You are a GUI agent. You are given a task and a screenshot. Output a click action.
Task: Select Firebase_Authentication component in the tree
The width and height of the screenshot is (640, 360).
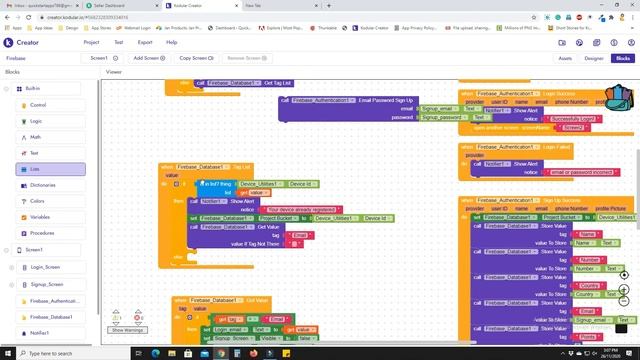click(x=50, y=301)
